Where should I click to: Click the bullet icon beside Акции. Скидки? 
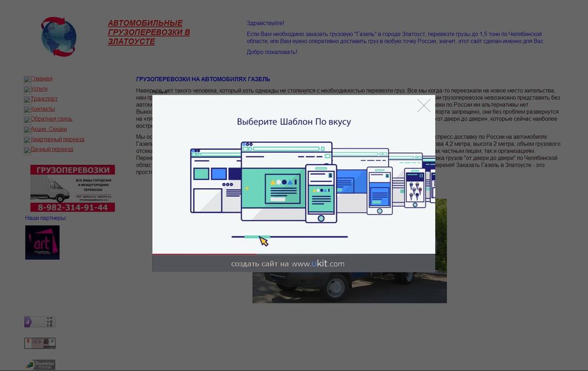coord(28,130)
